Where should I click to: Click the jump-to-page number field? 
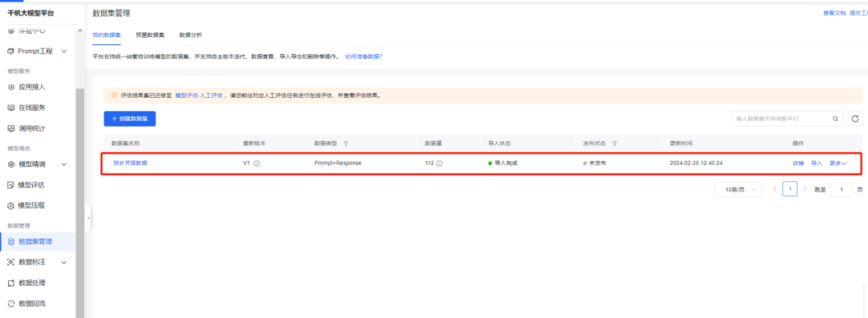pyautogui.click(x=842, y=190)
